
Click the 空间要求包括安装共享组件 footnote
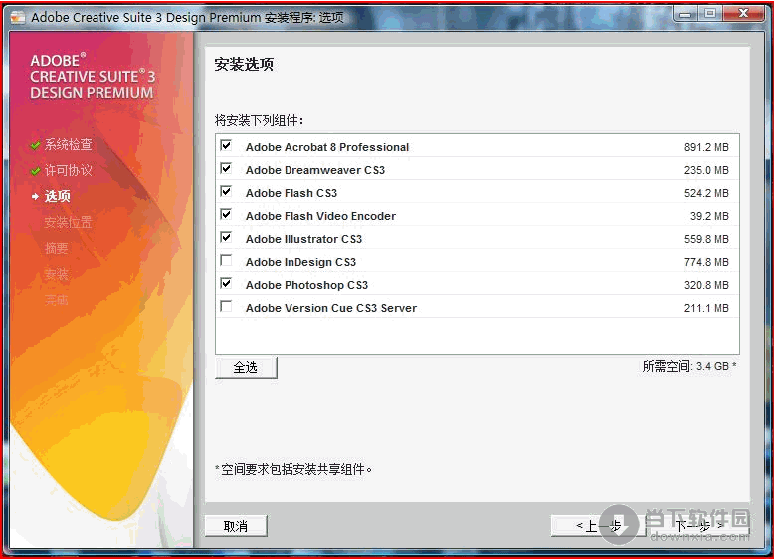tap(294, 469)
